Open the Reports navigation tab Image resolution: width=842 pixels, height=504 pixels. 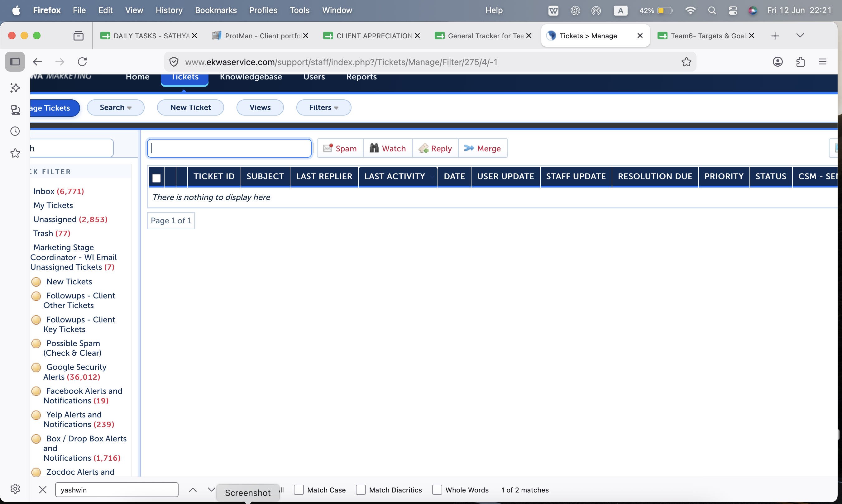361,78
